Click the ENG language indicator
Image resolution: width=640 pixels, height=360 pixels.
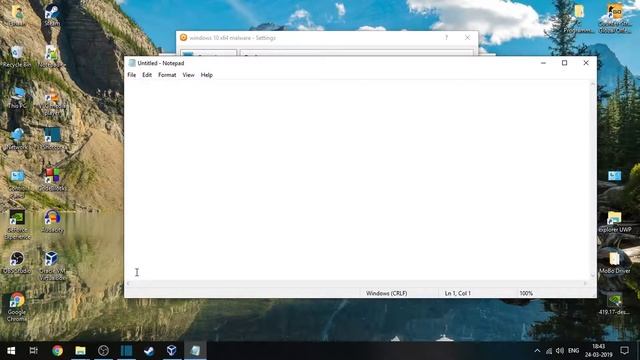click(x=573, y=351)
